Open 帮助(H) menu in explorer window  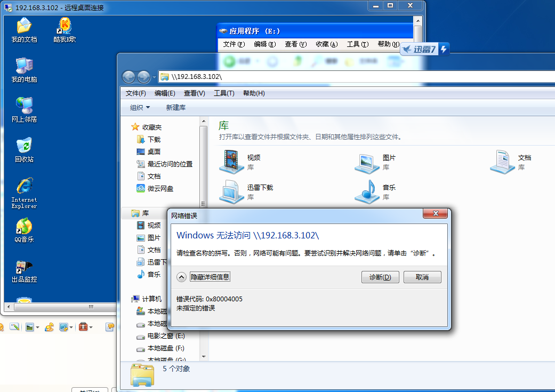254,93
